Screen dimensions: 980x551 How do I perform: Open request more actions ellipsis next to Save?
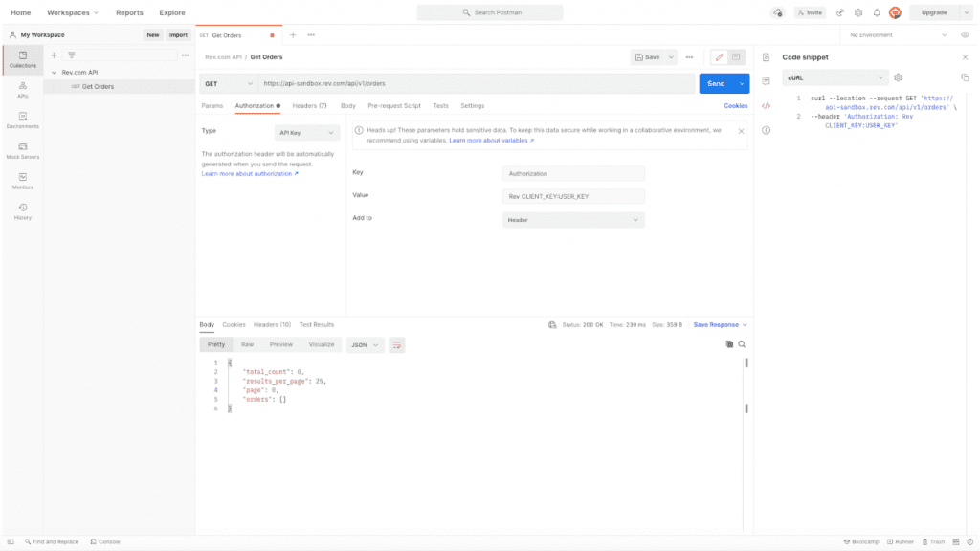click(x=689, y=56)
